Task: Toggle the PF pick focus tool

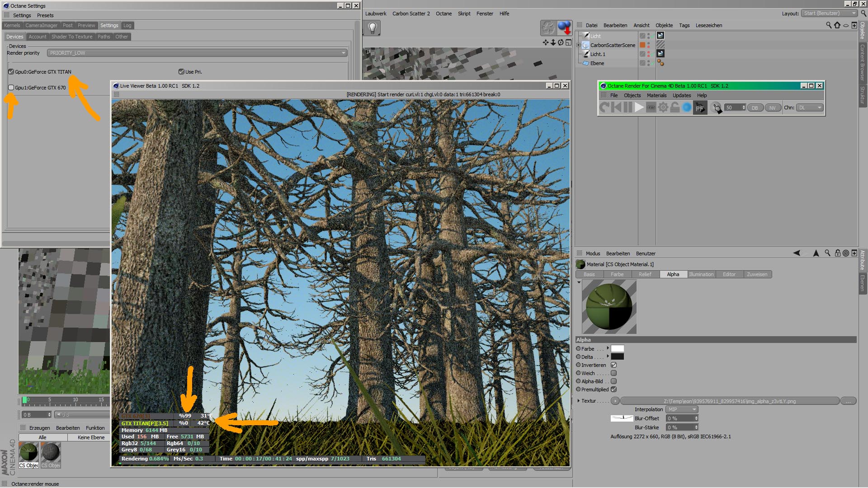Action: click(x=700, y=108)
